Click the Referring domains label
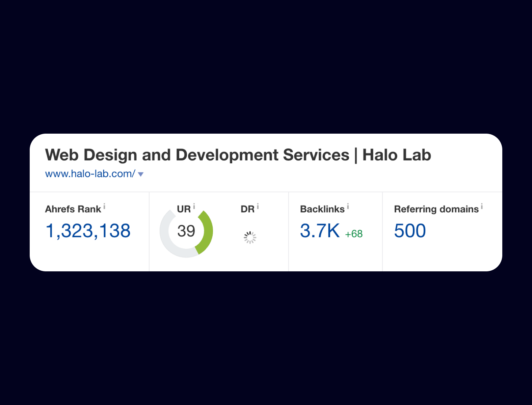The image size is (532, 405). click(436, 209)
